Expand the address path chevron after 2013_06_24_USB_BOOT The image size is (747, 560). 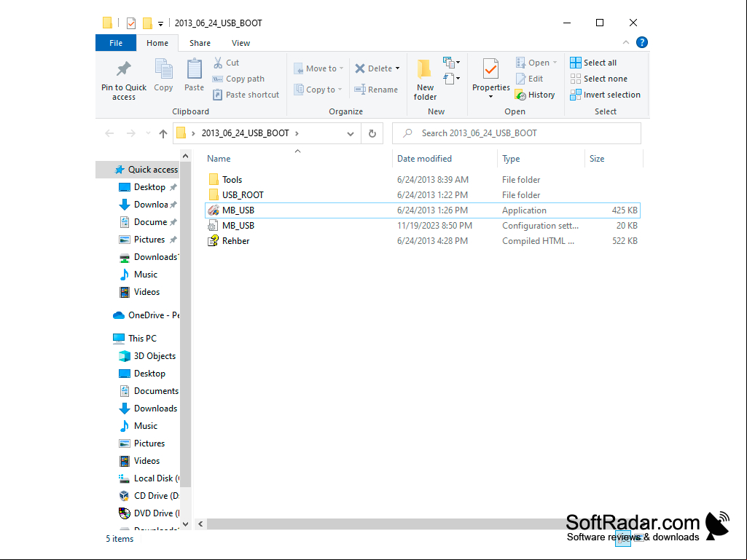[297, 133]
